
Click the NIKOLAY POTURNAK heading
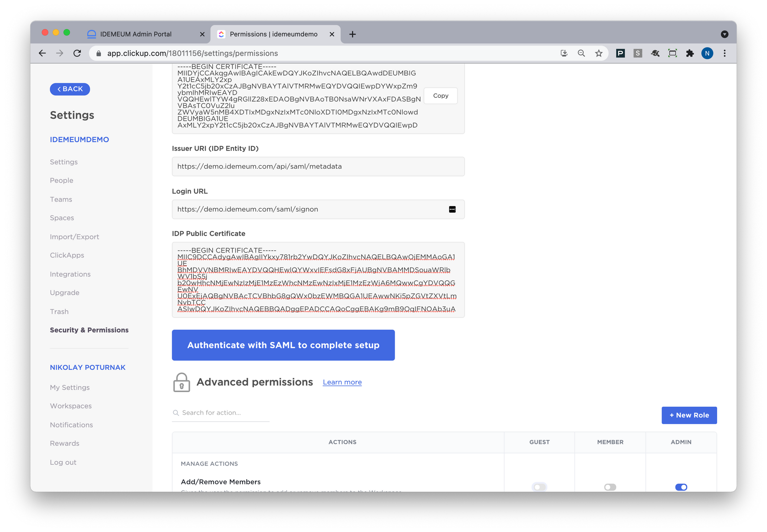pyautogui.click(x=87, y=367)
